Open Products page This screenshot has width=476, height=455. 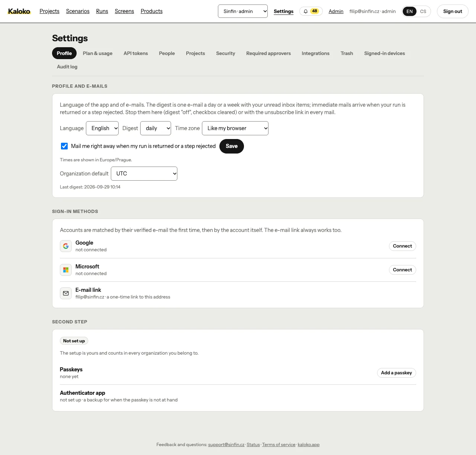click(152, 11)
